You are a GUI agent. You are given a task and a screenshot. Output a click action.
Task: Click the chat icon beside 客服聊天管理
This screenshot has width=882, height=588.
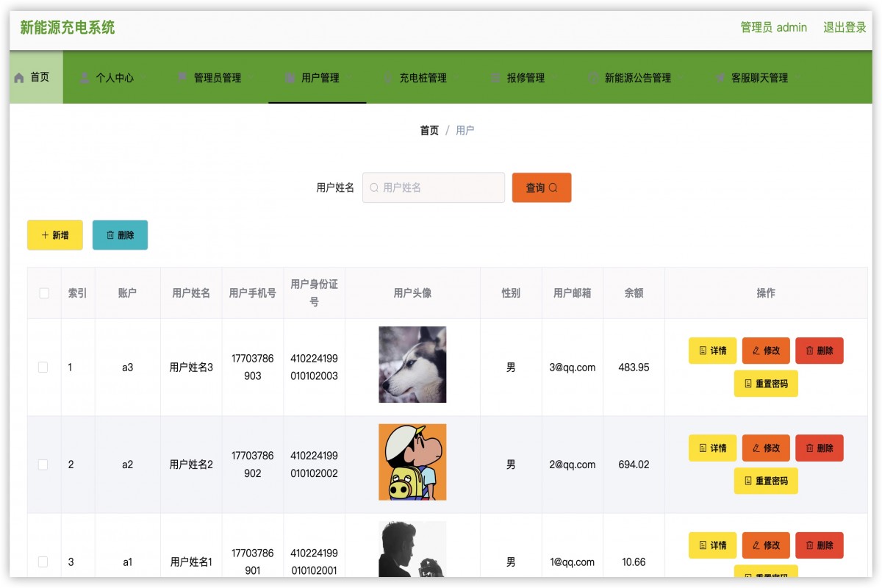(x=719, y=77)
